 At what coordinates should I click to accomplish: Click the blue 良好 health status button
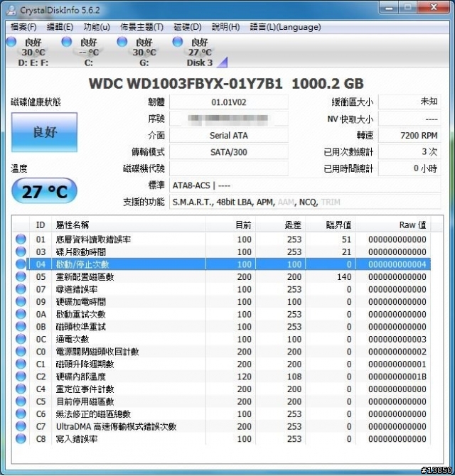[44, 132]
